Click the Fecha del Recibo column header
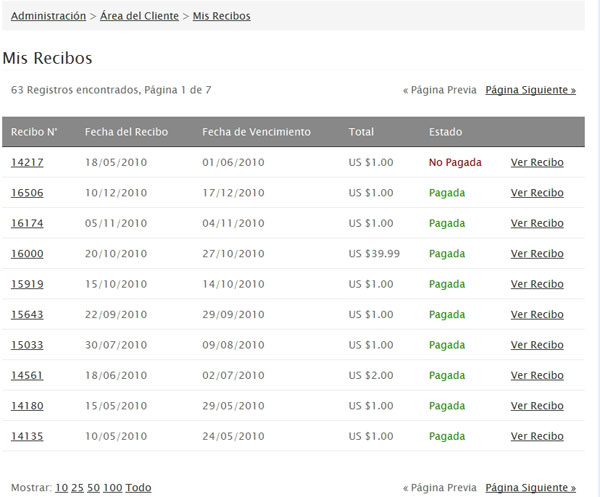Viewport: 600px width, 497px height. click(x=126, y=132)
